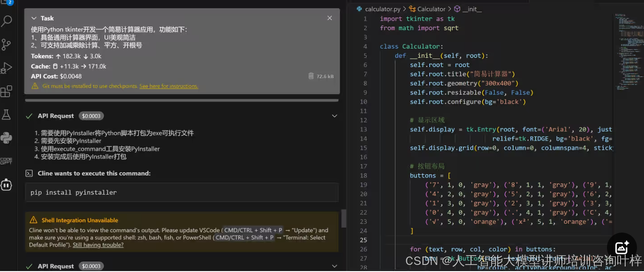The height and width of the screenshot is (272, 644).
Task: Expand the first API Request chevron
Action: pos(334,116)
